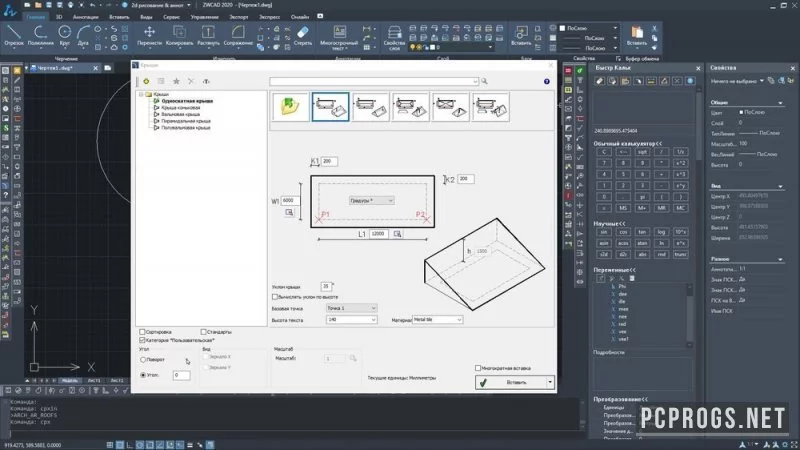Open Свойства слоя layer properties
Screen dimensions: 800x450
394,38
